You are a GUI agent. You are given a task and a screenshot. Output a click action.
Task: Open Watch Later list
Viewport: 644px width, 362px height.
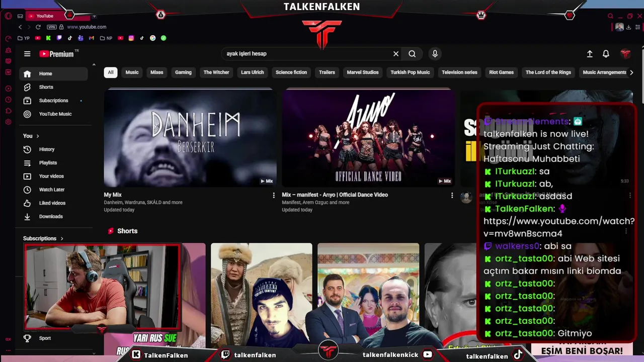(53, 190)
